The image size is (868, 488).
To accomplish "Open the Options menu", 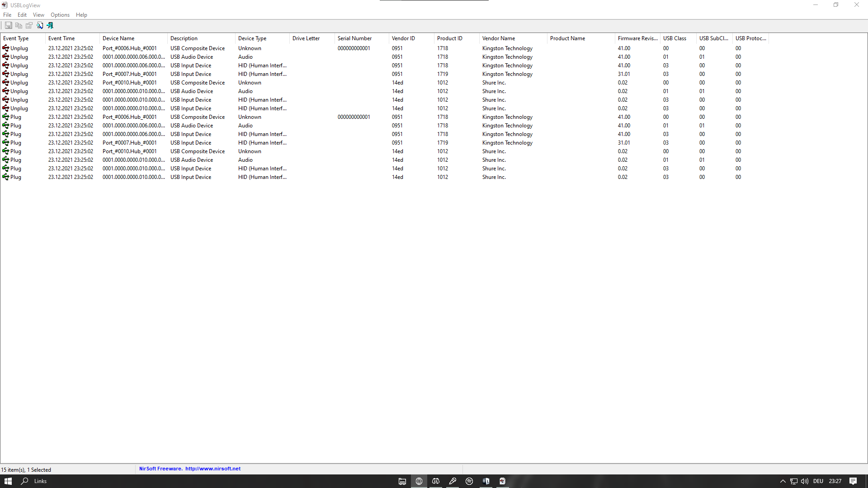I will pyautogui.click(x=60, y=15).
